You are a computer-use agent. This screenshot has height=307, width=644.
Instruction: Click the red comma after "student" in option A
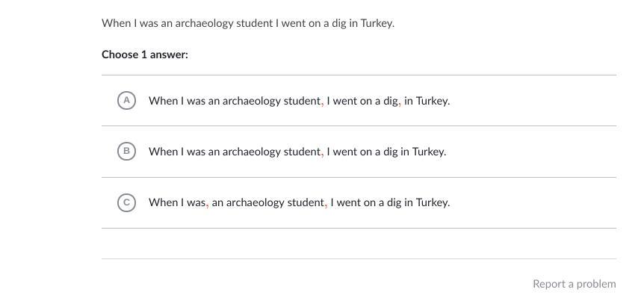click(x=322, y=102)
